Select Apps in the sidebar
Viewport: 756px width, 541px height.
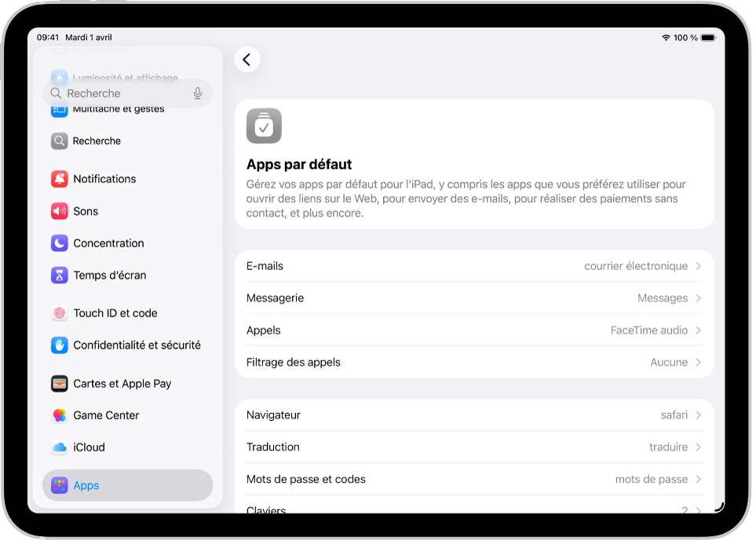click(x=86, y=485)
